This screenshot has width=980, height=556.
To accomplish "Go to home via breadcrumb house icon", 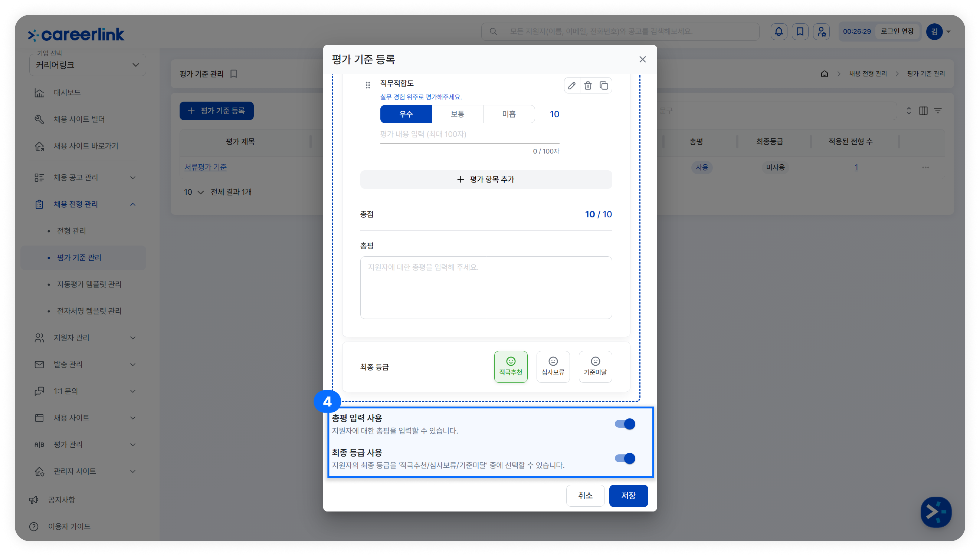I will (824, 74).
